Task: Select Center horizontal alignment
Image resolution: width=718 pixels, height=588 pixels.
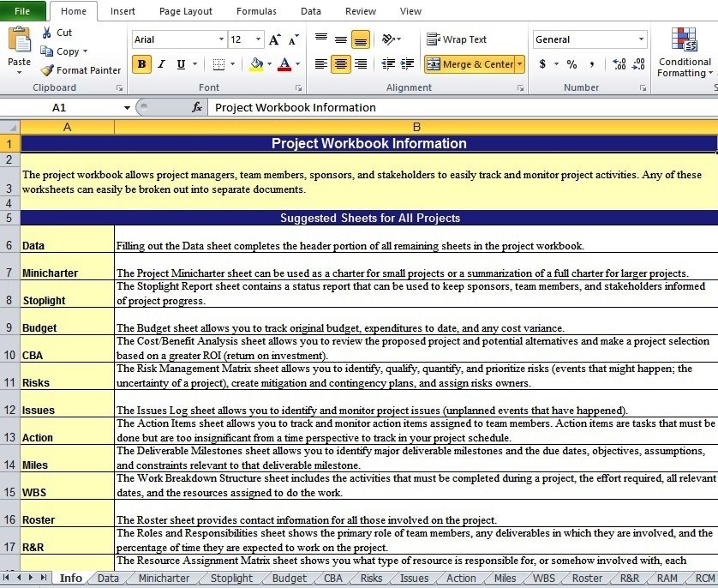Action: pyautogui.click(x=341, y=64)
